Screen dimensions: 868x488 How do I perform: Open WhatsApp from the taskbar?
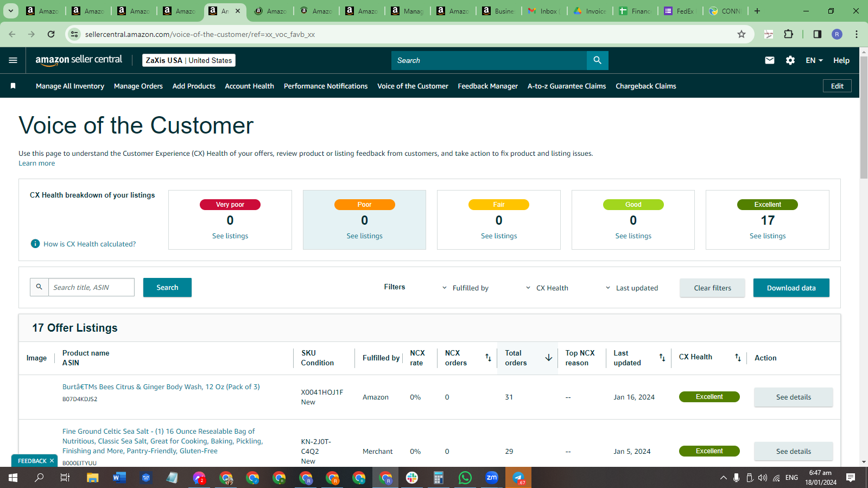click(x=465, y=478)
